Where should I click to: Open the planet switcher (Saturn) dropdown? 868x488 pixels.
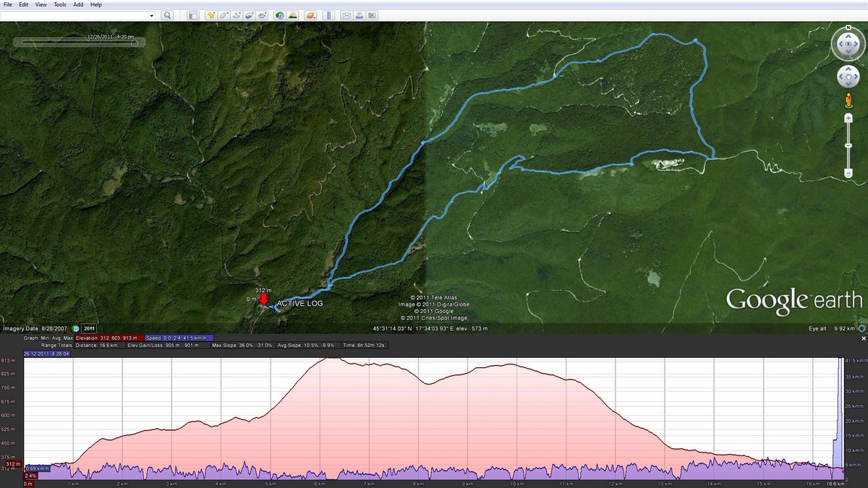tap(310, 14)
